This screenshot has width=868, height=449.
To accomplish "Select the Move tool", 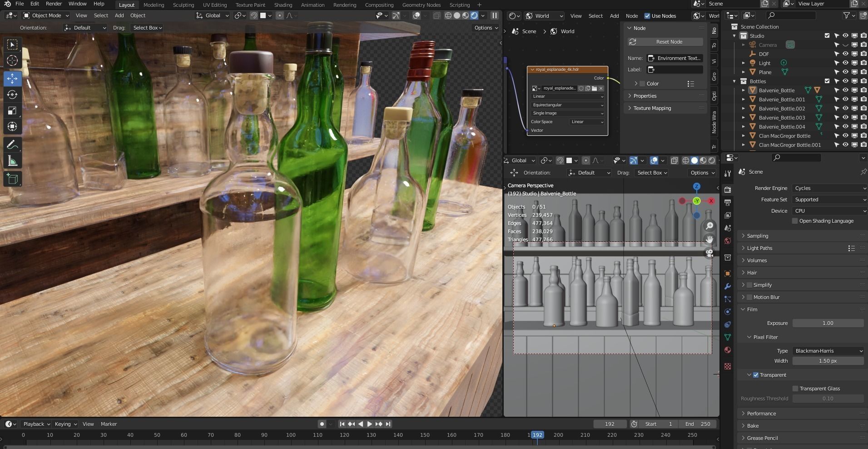I will pyautogui.click(x=13, y=78).
